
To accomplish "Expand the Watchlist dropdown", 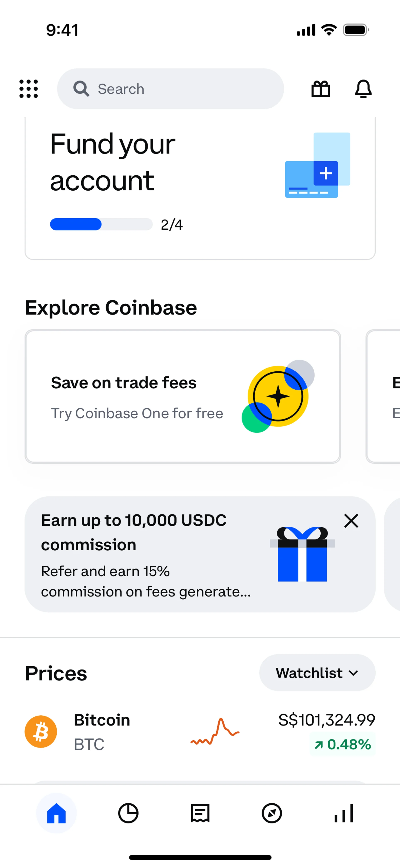I will click(309, 673).
